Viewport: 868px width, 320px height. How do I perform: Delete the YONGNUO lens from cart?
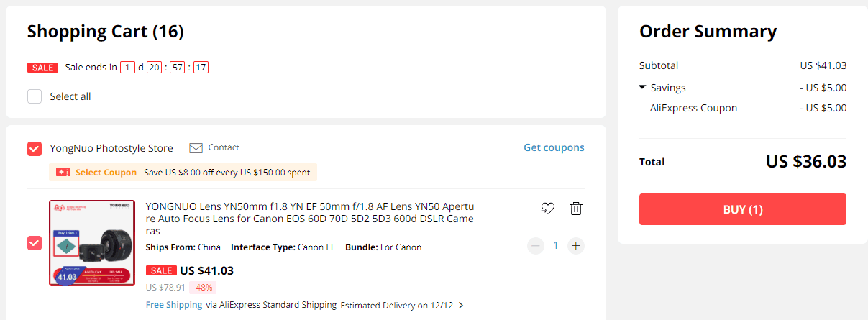tap(576, 209)
